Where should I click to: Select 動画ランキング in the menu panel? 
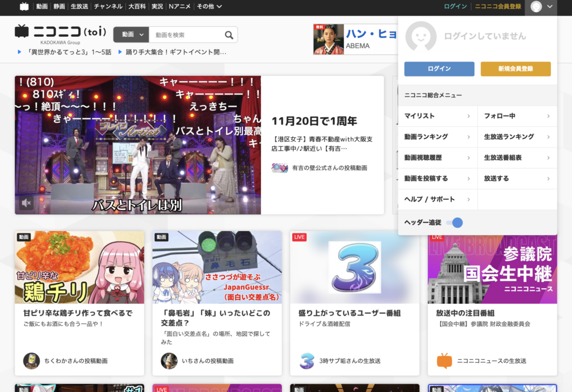(x=437, y=137)
